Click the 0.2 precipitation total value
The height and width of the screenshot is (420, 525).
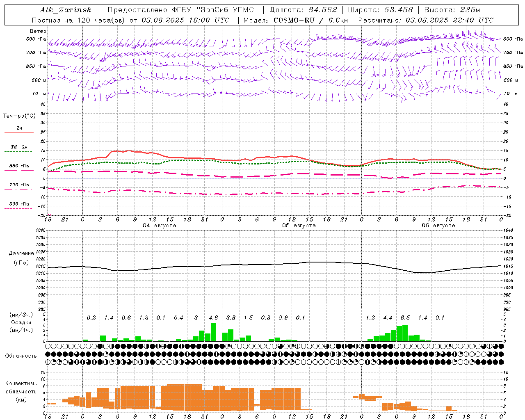point(91,318)
